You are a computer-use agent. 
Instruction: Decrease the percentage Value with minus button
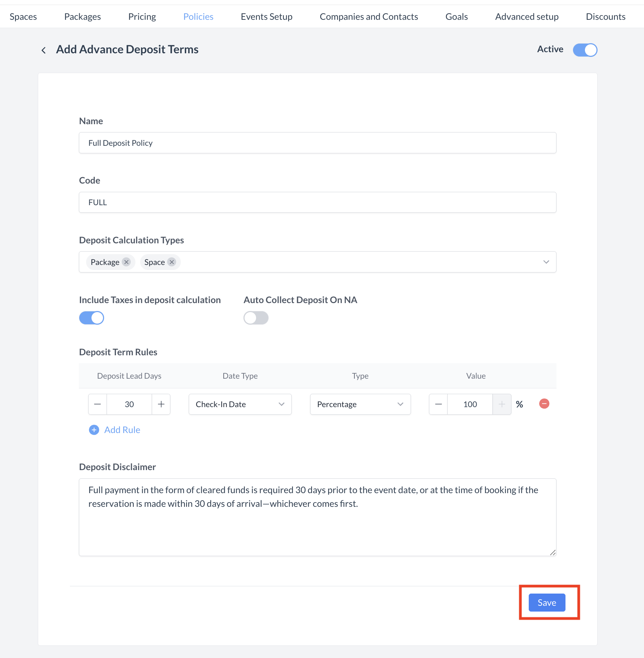coord(438,404)
